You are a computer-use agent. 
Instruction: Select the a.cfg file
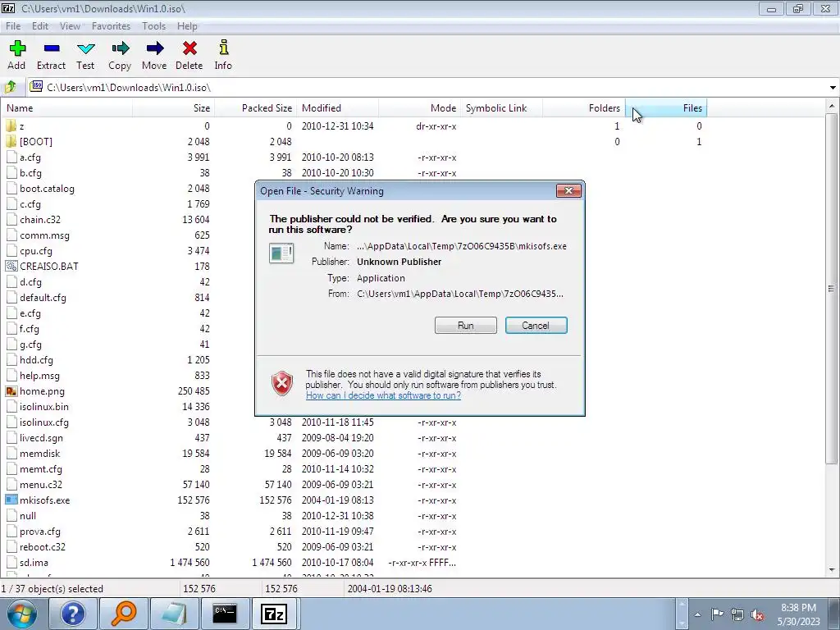[x=30, y=157]
